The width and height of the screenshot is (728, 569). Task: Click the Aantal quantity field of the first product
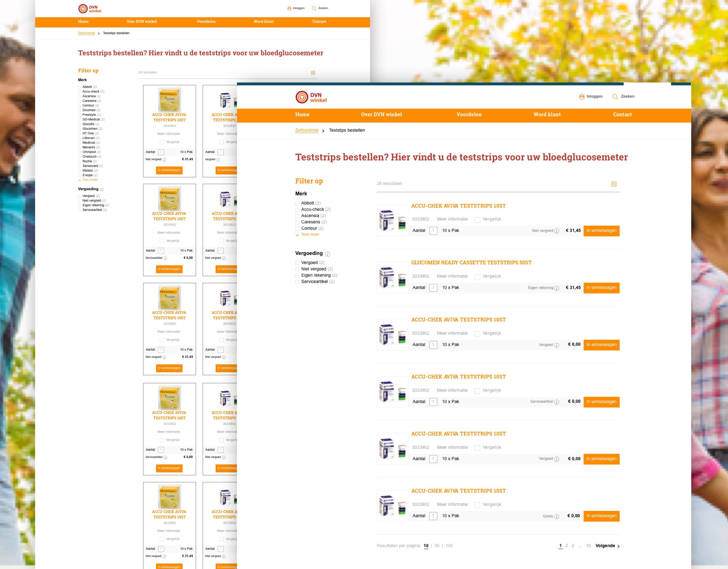(x=433, y=231)
